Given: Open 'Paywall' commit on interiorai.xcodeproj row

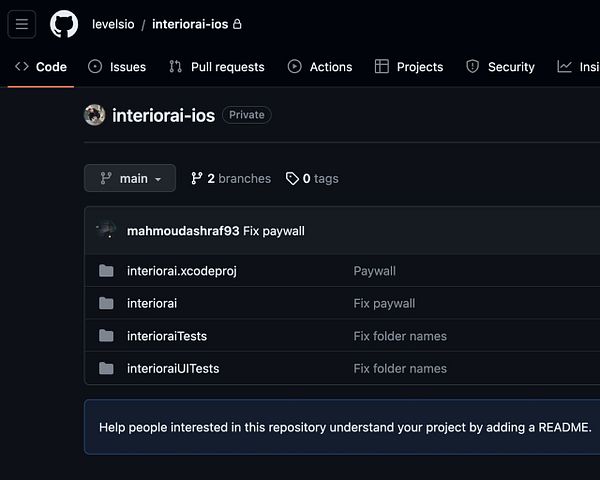Looking at the screenshot, I should (375, 271).
